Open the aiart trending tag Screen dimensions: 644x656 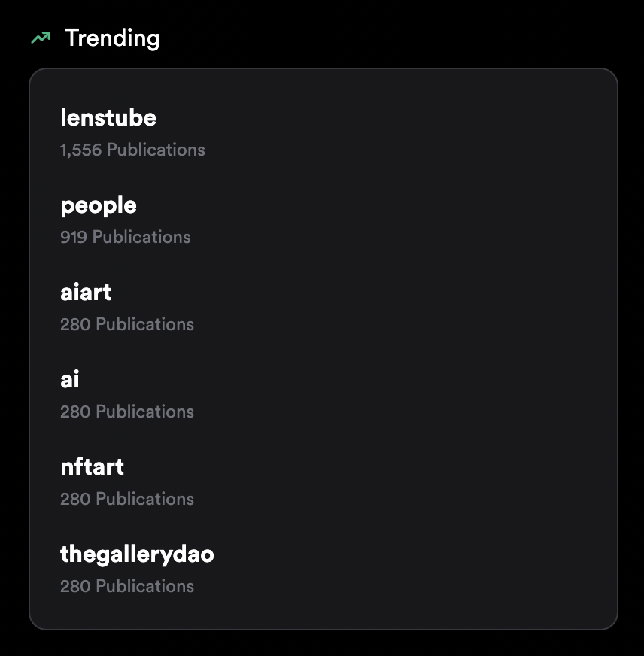86,292
